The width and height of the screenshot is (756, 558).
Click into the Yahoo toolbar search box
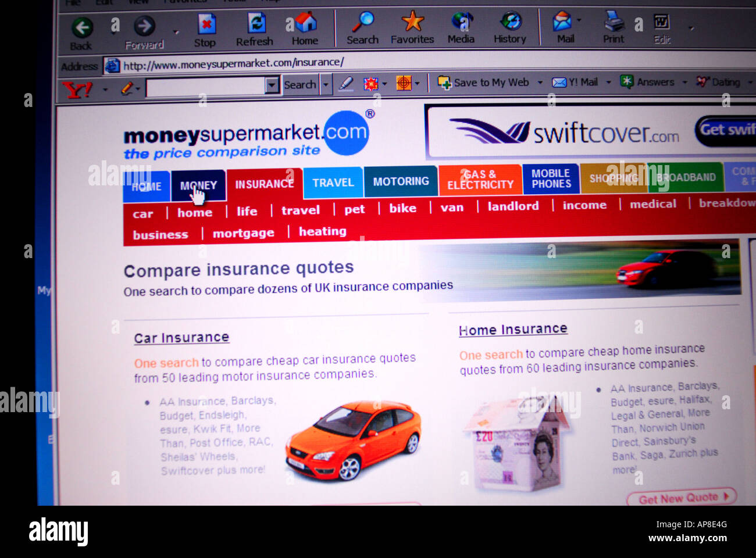click(206, 87)
